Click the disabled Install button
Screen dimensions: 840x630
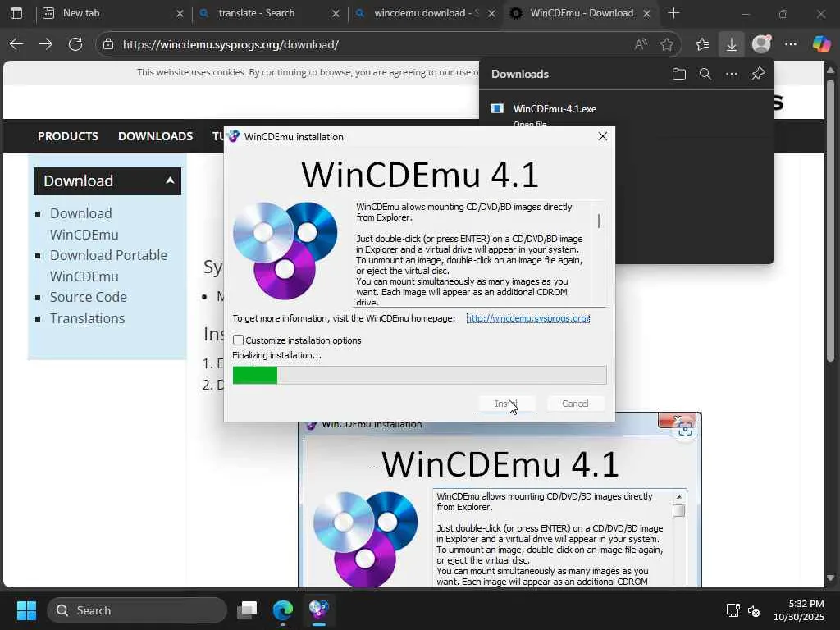point(506,404)
